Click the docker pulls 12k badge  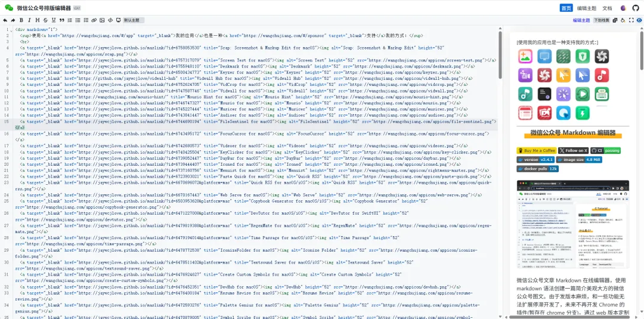[537, 169]
